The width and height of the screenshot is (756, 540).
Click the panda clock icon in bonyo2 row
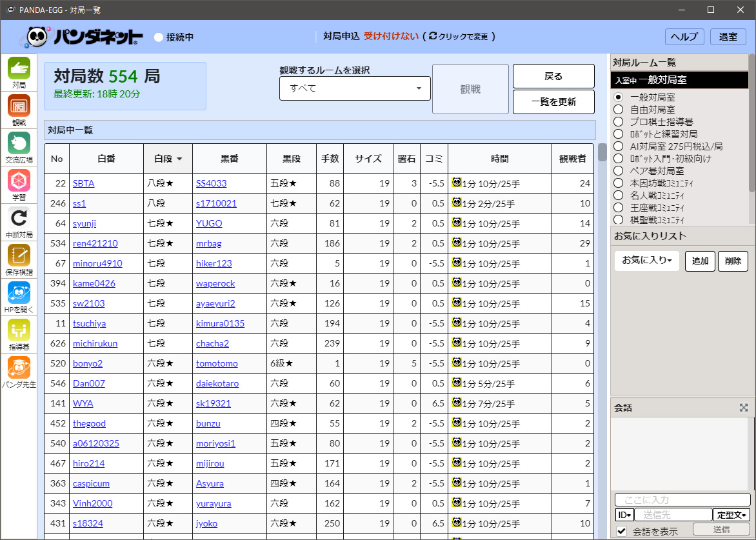pos(456,363)
